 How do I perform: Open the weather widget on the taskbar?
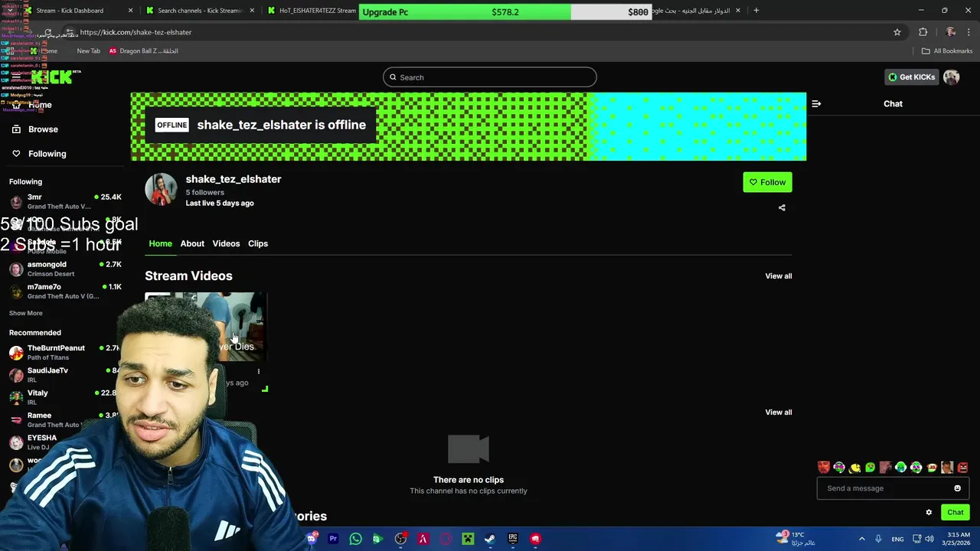coord(796,539)
